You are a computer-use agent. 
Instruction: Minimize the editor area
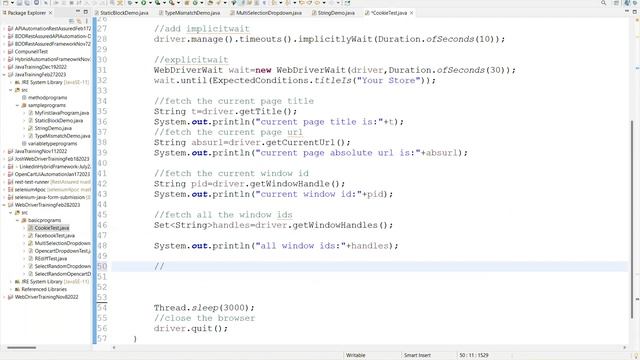click(627, 12)
